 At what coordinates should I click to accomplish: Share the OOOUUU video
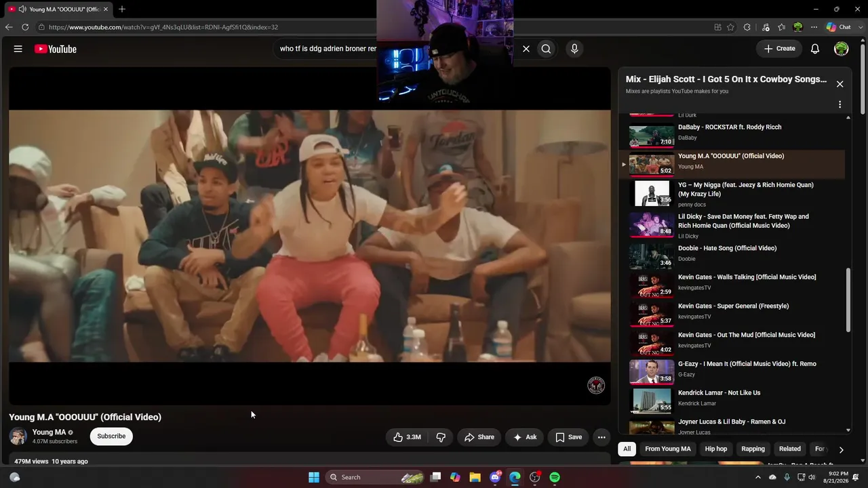(479, 437)
